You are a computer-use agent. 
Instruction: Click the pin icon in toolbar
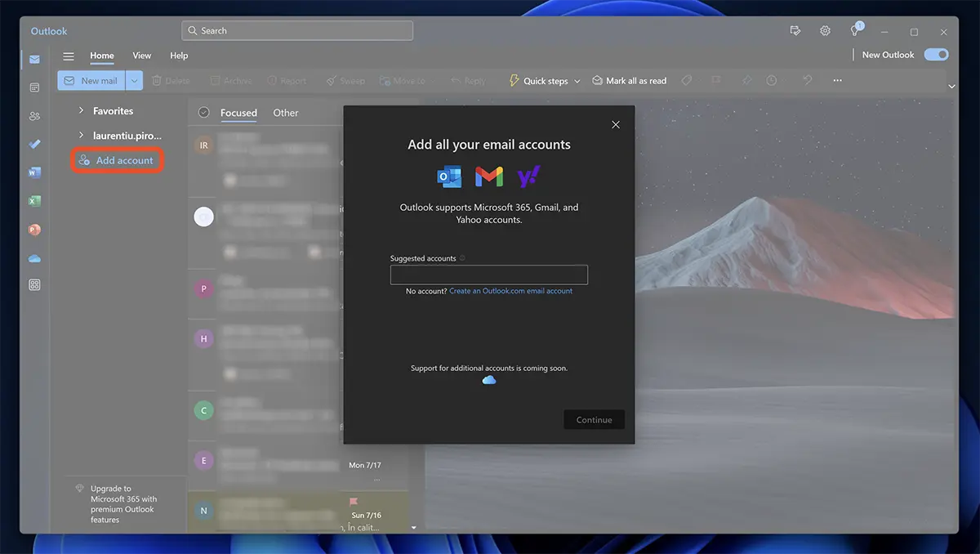(x=746, y=80)
